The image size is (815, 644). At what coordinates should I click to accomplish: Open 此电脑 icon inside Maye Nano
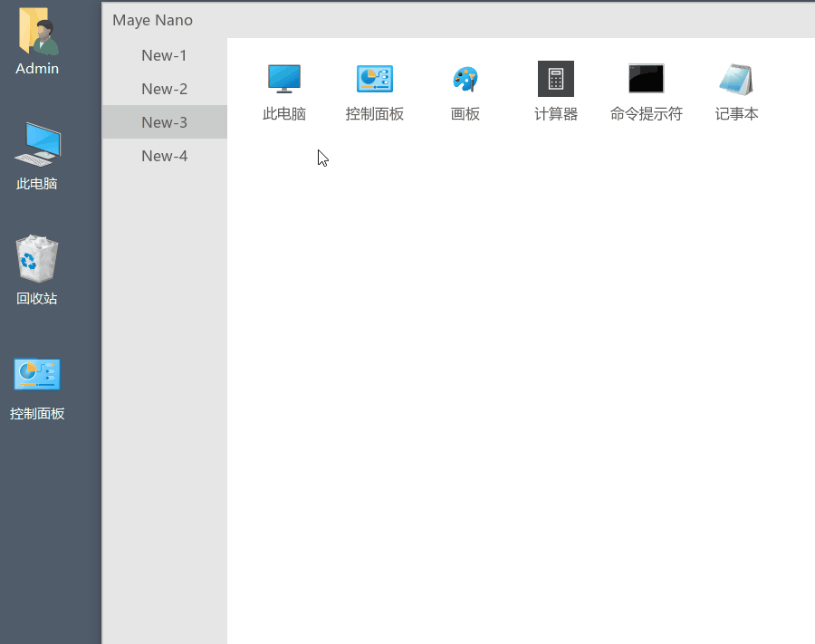click(284, 80)
